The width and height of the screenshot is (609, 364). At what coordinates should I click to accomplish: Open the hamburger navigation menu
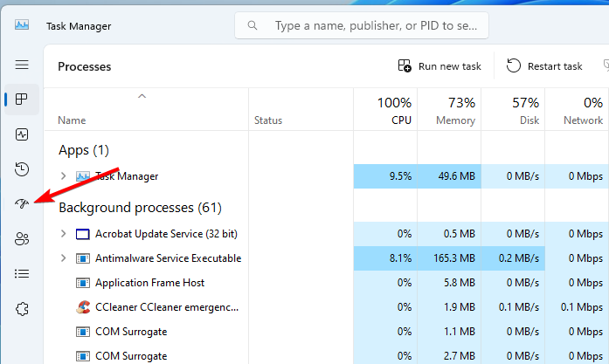click(22, 65)
